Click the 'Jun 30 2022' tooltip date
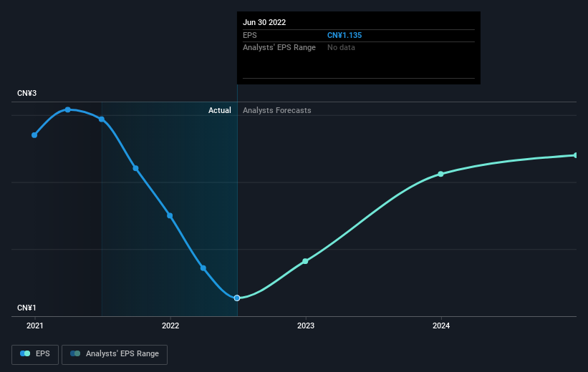The height and width of the screenshot is (372, 588). click(264, 22)
